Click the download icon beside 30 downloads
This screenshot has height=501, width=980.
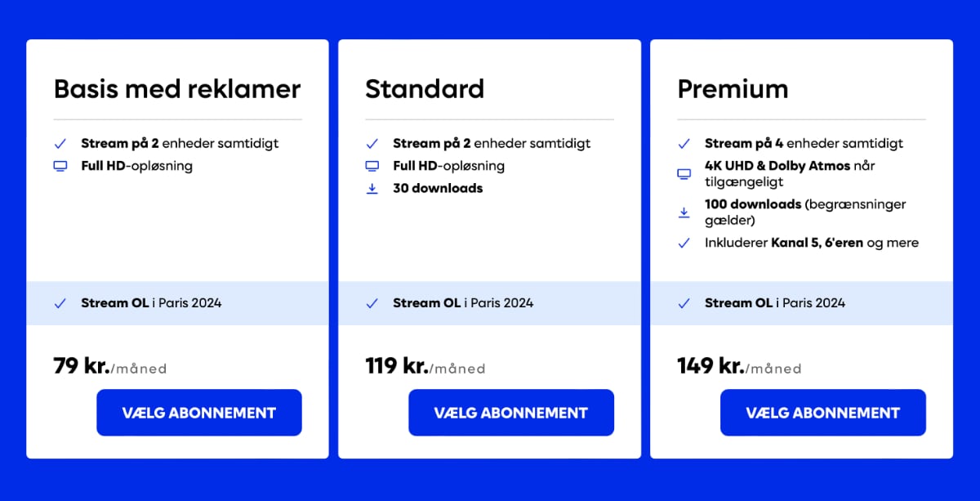click(x=372, y=189)
